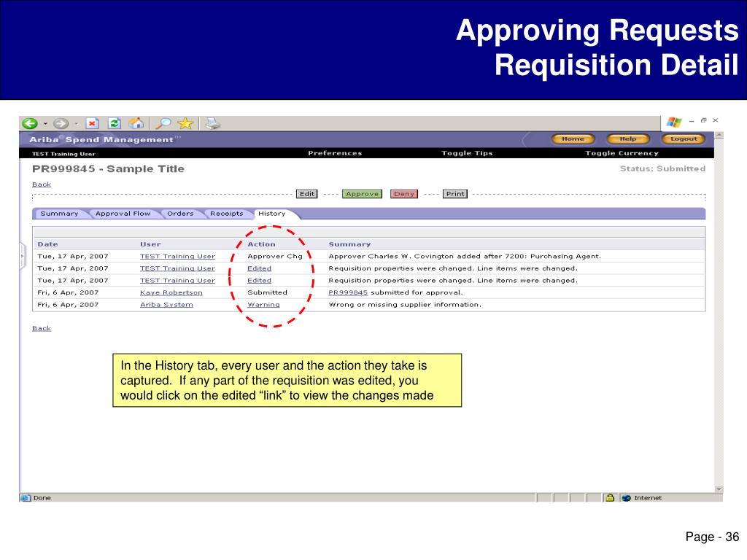Stop page loading with the red X icon
The height and width of the screenshot is (560, 747).
[x=92, y=124]
